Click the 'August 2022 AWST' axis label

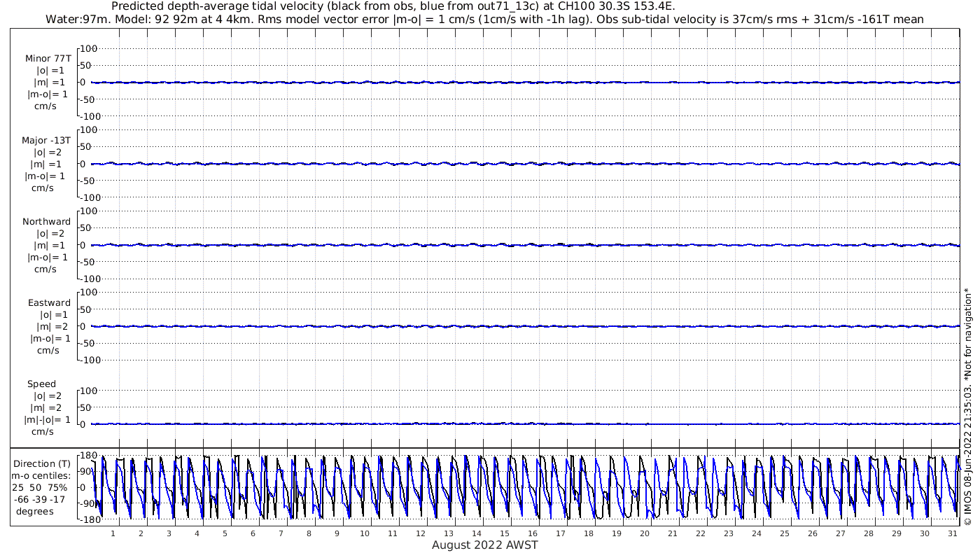[x=484, y=545]
